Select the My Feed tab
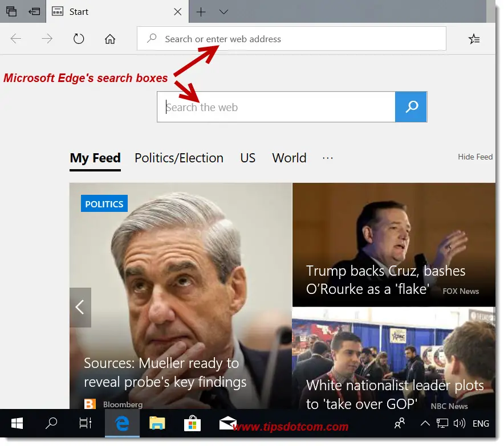Image resolution: width=504 pixels, height=446 pixels. click(95, 158)
